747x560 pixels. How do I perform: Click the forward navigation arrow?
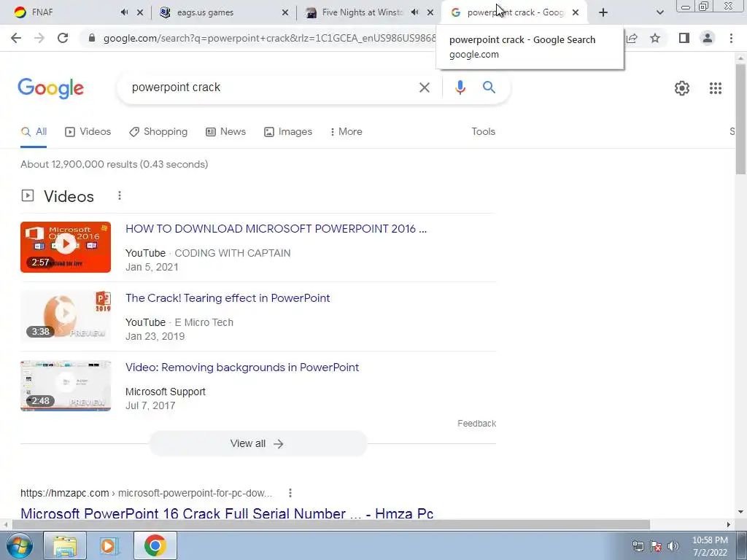click(39, 38)
